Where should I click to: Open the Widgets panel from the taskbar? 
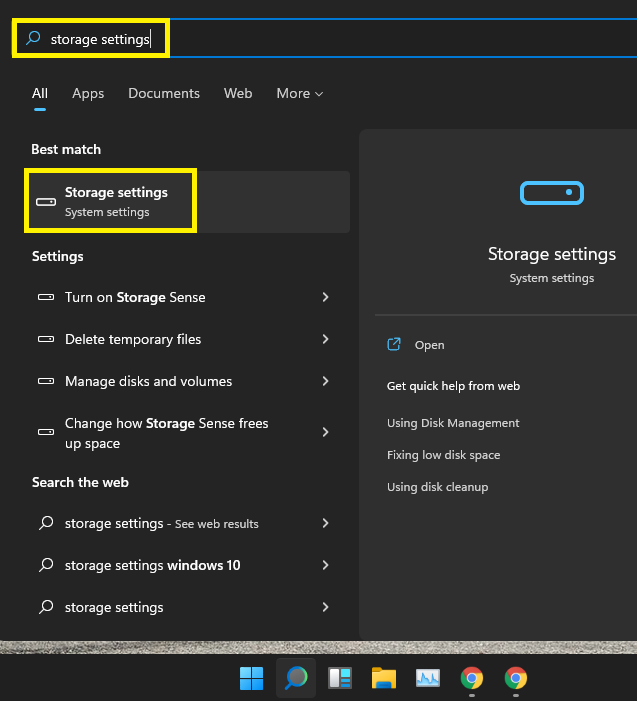pos(340,679)
